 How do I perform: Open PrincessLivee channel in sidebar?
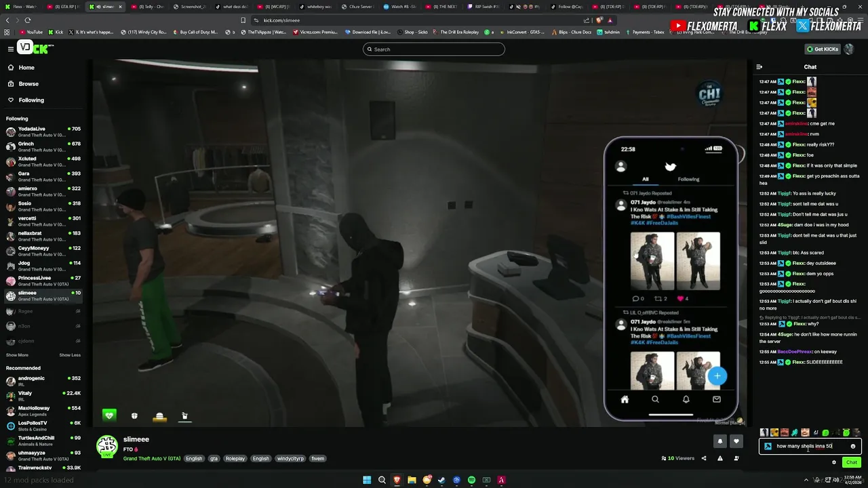click(x=43, y=280)
